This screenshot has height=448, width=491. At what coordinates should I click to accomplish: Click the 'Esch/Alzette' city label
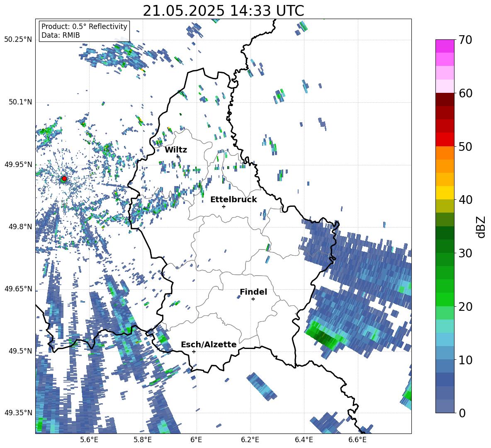point(209,345)
